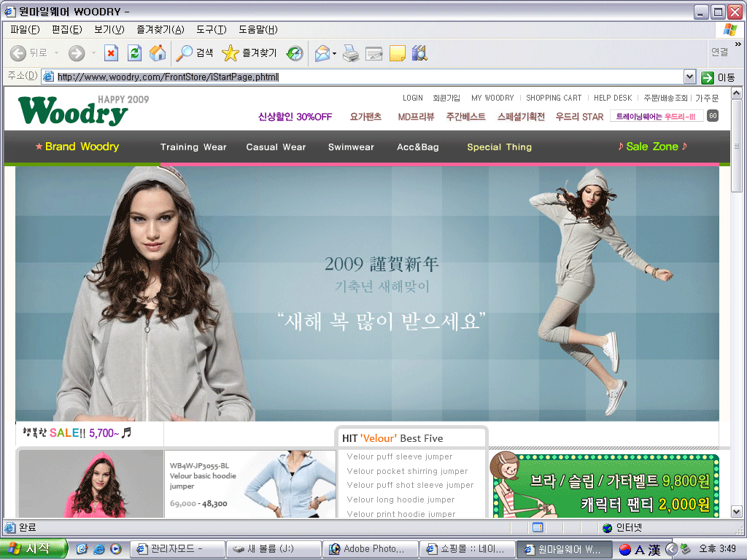Viewport: 747px width, 560px height.
Task: Click the Mail envelope icon
Action: 322,52
